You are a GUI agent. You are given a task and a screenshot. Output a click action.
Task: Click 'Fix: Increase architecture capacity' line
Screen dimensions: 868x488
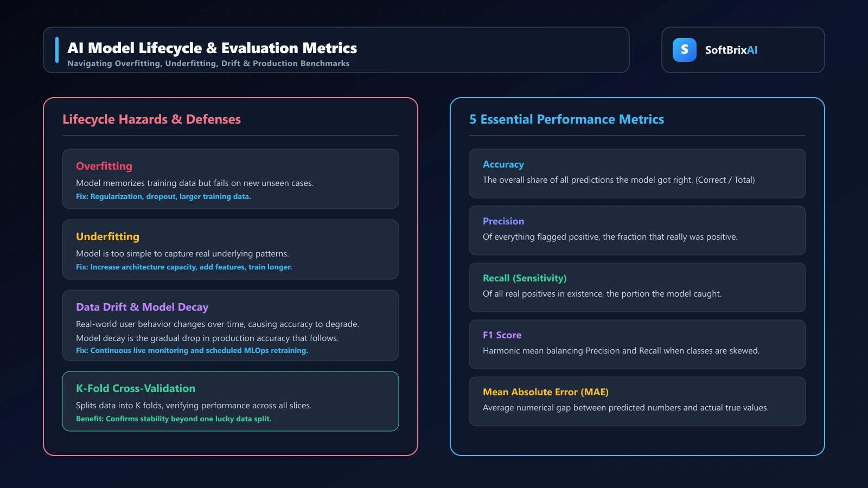(x=184, y=267)
